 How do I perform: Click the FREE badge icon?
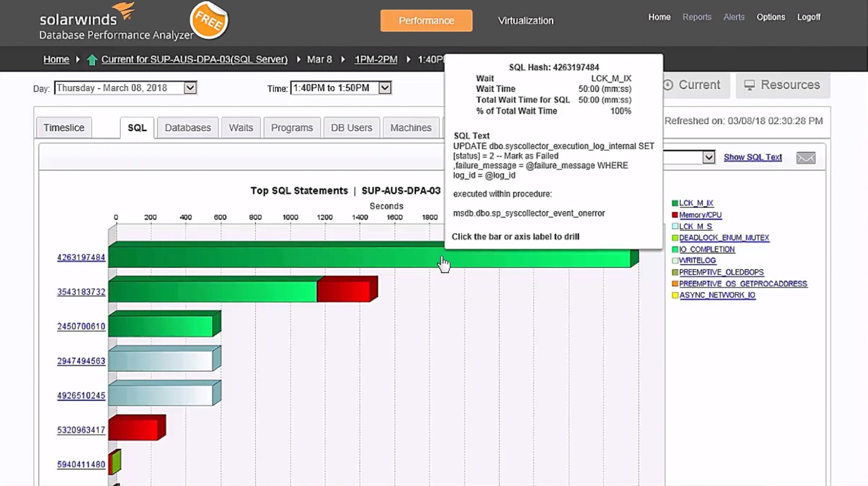(x=209, y=21)
